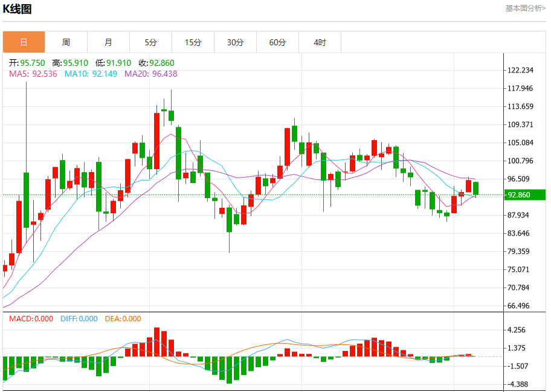Open the 5分 interval tab

point(151,42)
